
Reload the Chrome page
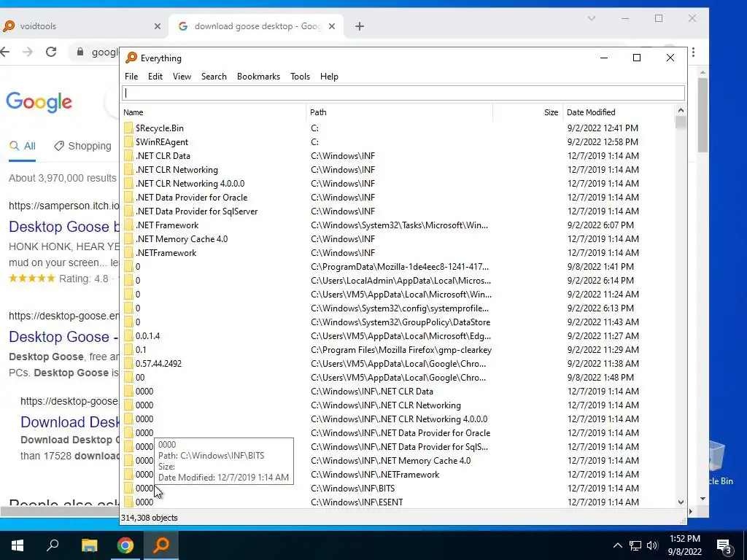[51, 52]
